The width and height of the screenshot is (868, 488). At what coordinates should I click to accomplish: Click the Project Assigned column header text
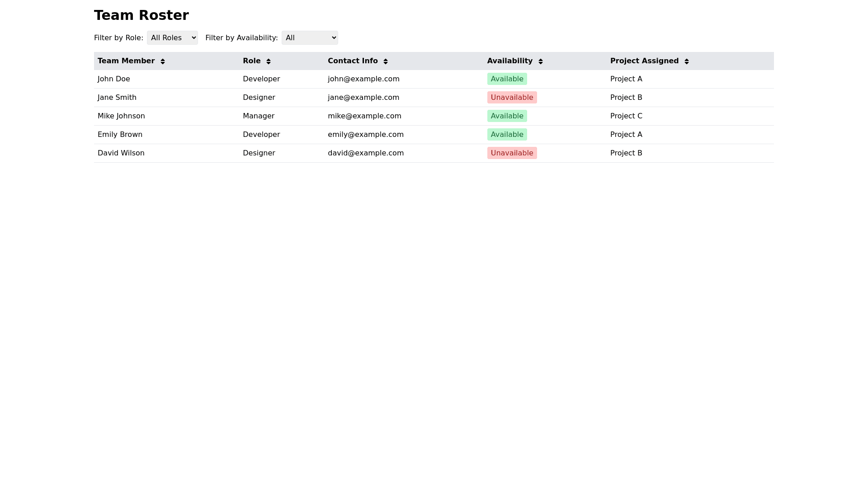(644, 61)
